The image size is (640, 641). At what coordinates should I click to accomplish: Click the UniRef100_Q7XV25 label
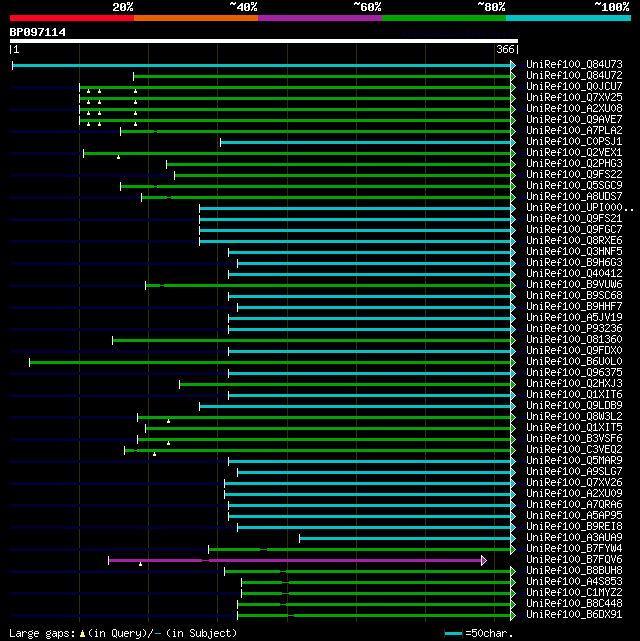coord(574,98)
